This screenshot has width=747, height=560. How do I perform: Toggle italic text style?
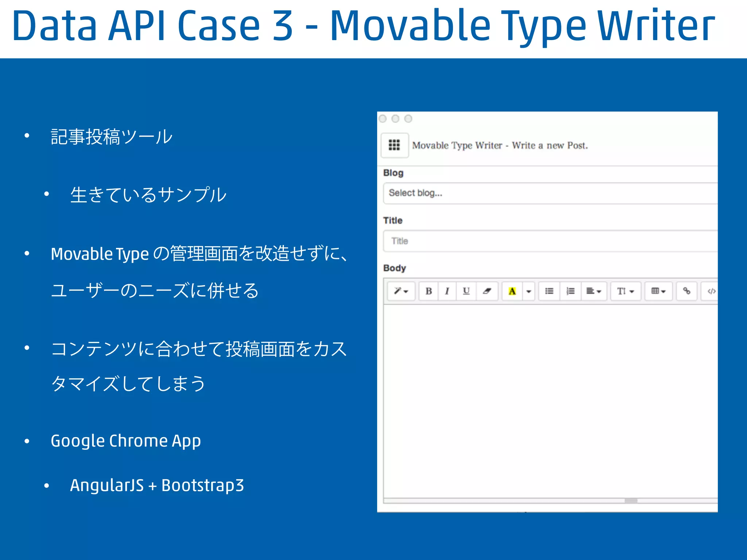click(447, 291)
